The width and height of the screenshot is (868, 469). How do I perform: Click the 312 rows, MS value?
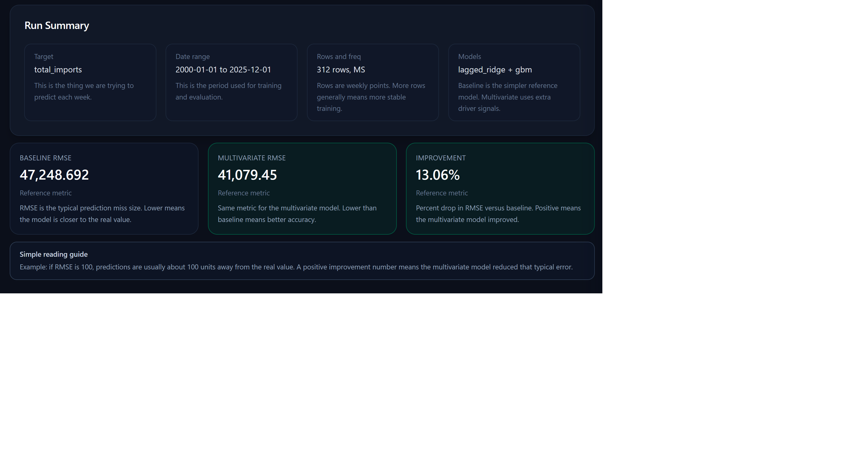click(341, 70)
